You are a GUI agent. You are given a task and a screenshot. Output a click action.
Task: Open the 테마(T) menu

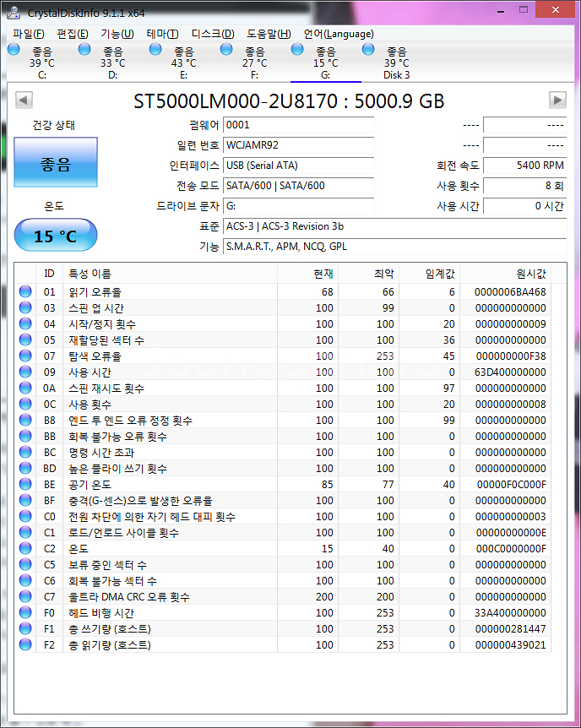[162, 34]
